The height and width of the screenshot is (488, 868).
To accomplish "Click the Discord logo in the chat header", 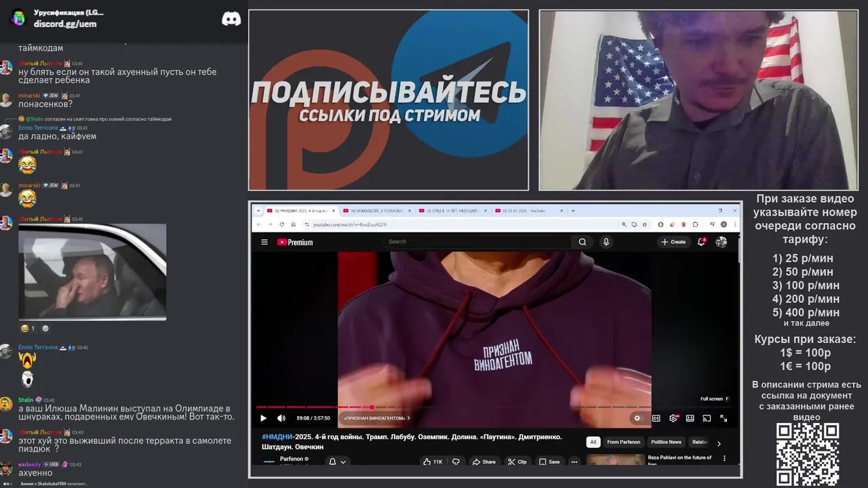I will [231, 18].
